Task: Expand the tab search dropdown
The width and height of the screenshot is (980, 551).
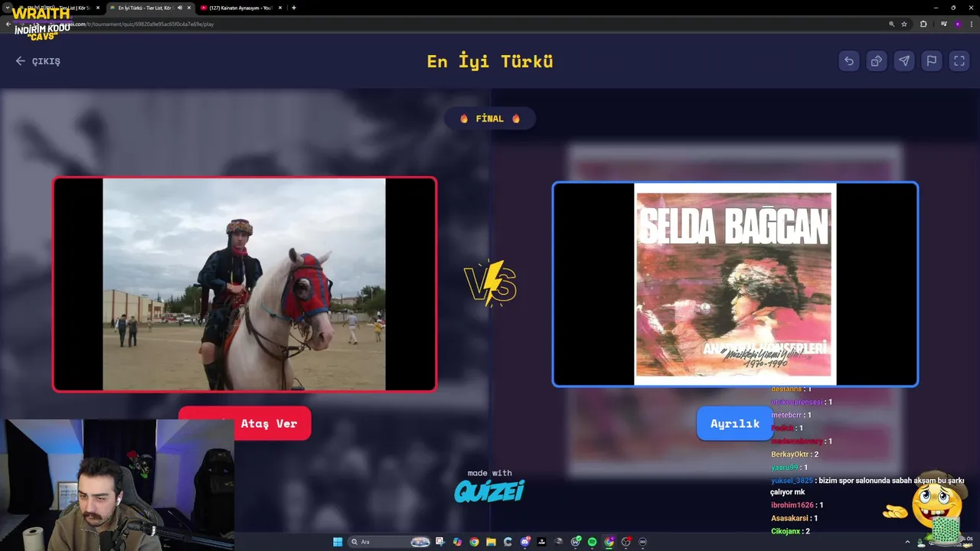Action: 7,8
